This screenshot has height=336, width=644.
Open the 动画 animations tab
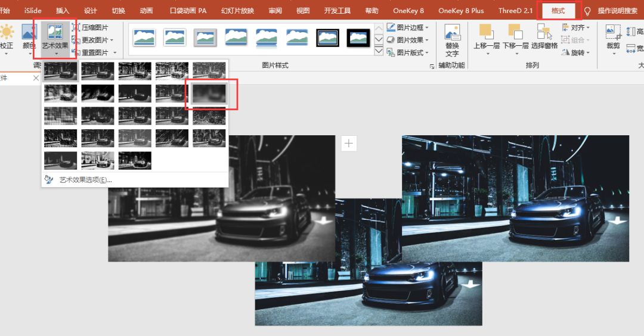146,11
